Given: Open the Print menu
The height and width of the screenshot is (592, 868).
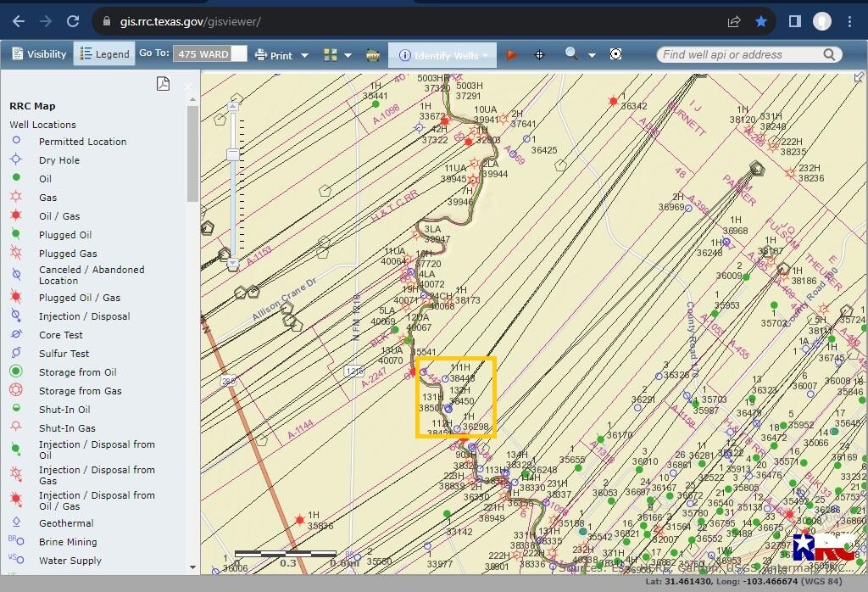Looking at the screenshot, I should [274, 55].
